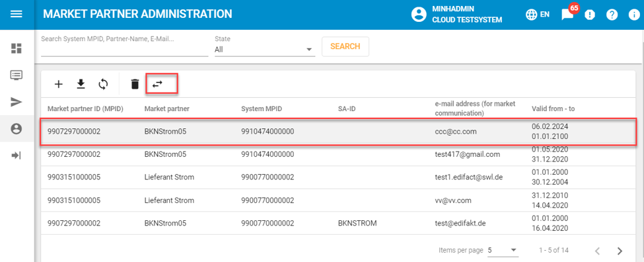
Task: Click Market partner ID (MPID) column header
Action: click(x=86, y=109)
